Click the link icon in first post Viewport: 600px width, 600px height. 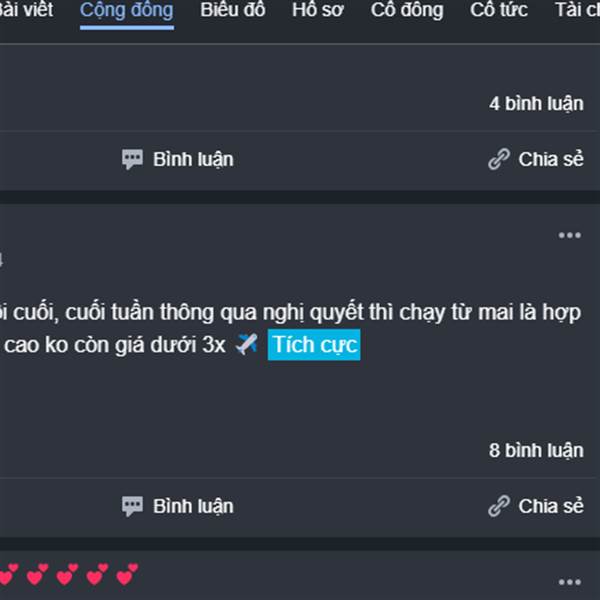pyautogui.click(x=499, y=159)
